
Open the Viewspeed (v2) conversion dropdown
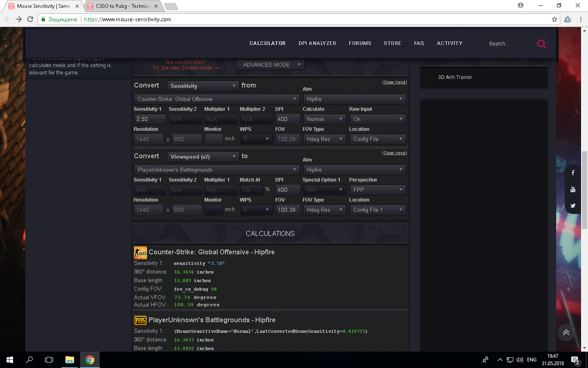click(x=203, y=157)
